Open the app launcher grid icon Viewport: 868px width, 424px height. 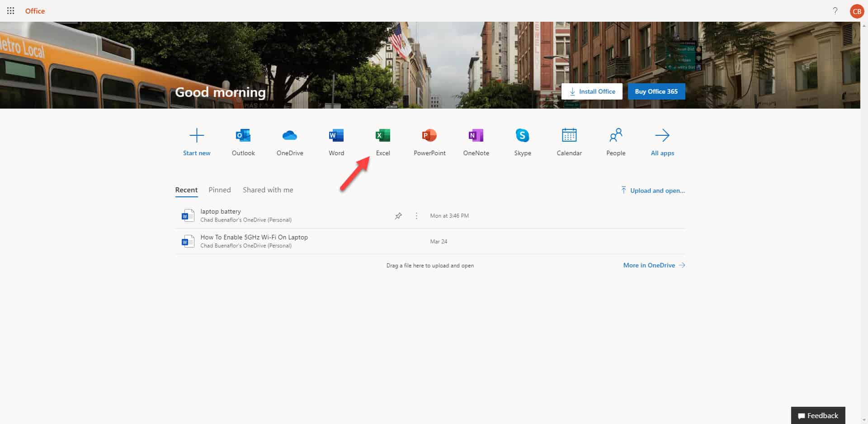pyautogui.click(x=10, y=11)
